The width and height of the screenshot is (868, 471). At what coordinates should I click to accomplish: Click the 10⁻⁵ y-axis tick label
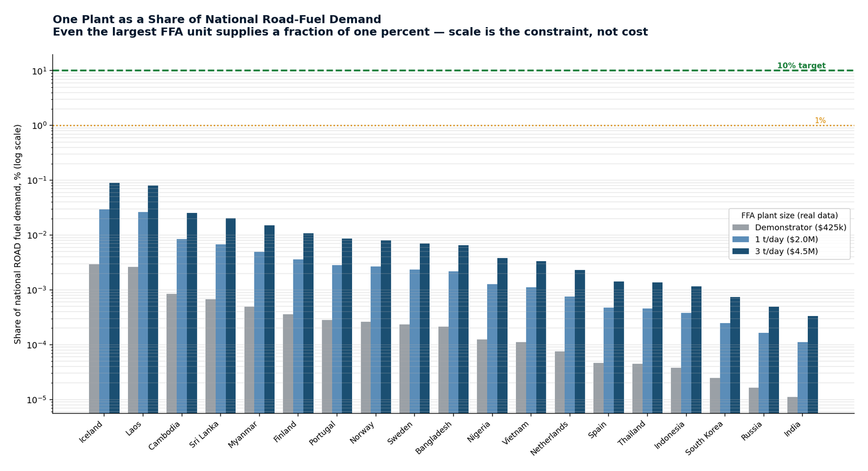[x=37, y=399]
